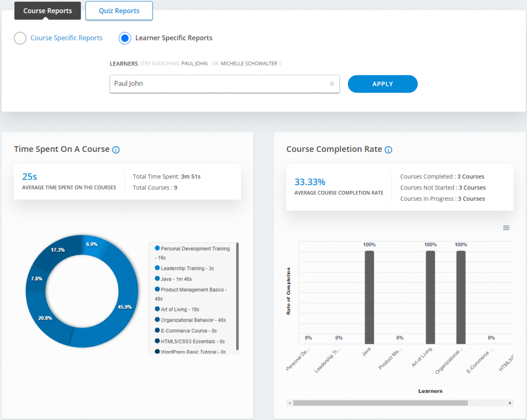The image size is (527, 420).
Task: Click the 6.9% donut segment
Action: coord(92,246)
